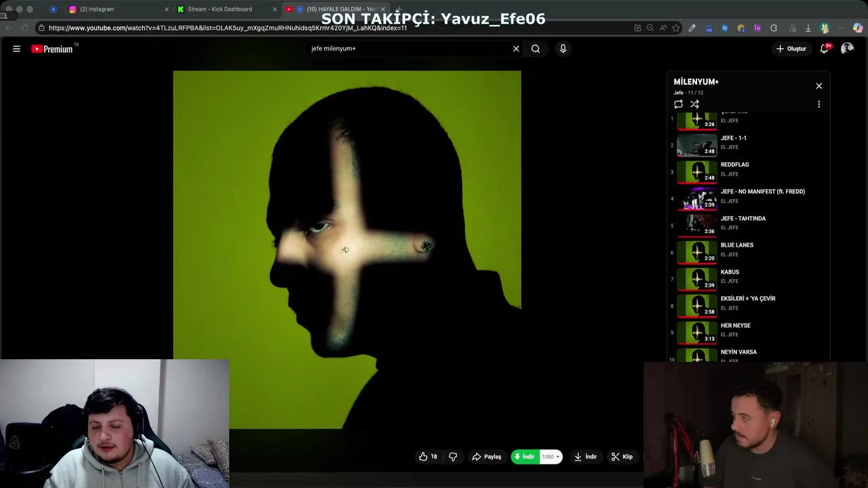Open the media control music-note icon

792,28
